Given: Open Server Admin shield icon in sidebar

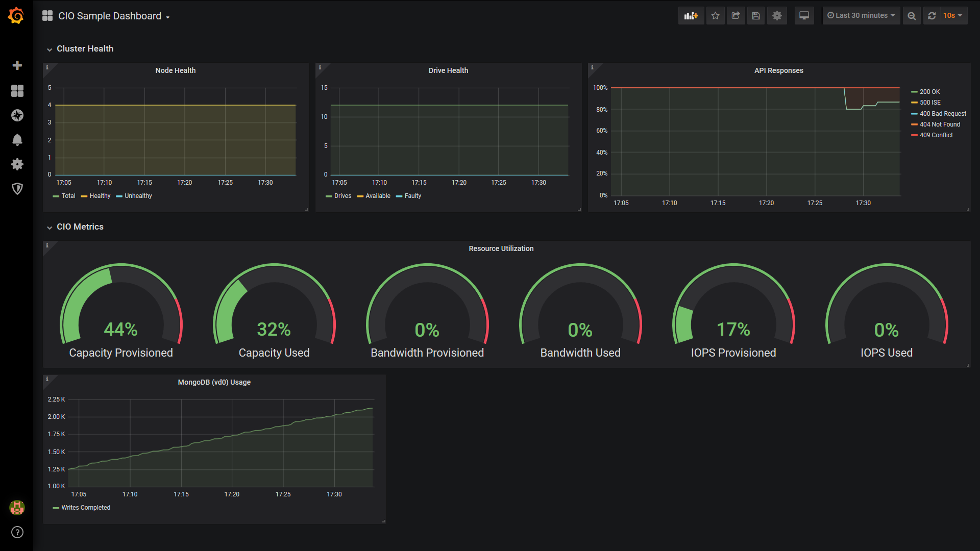Looking at the screenshot, I should [17, 189].
